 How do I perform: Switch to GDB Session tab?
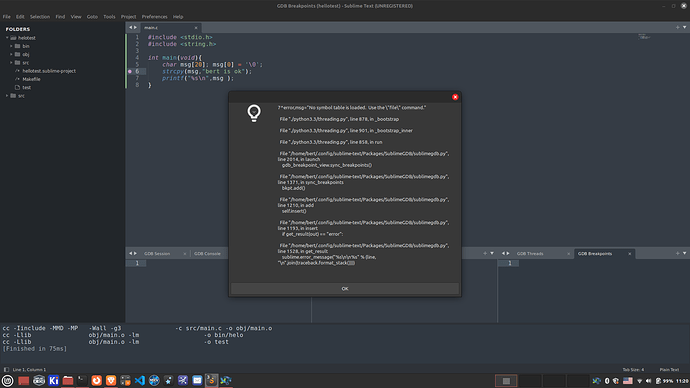pyautogui.click(x=157, y=254)
